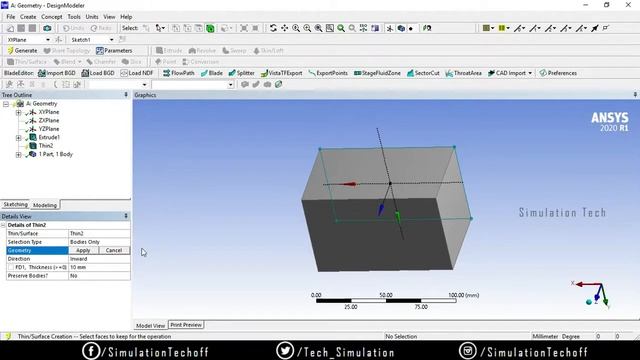The image size is (640, 360).
Task: Open the Help menu
Action: (126, 17)
